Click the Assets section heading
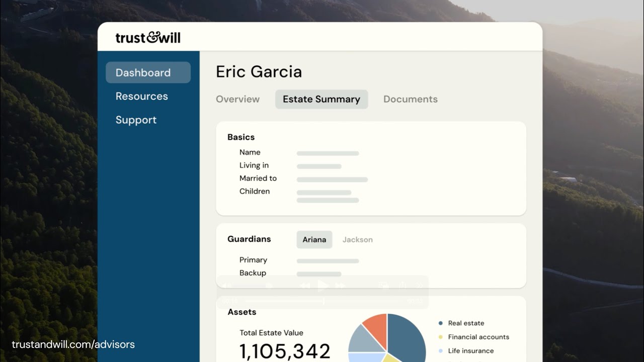The width and height of the screenshot is (644, 362). (x=242, y=312)
